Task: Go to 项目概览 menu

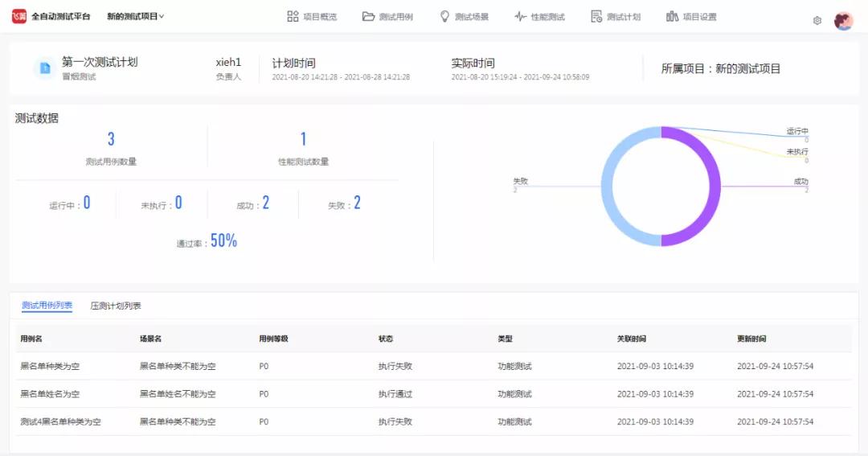Action: pos(320,17)
